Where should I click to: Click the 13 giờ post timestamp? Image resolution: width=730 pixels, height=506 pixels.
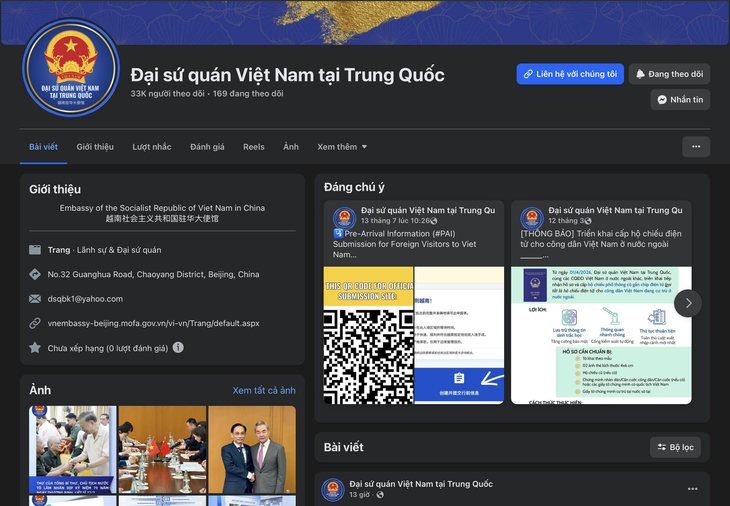(x=359, y=494)
